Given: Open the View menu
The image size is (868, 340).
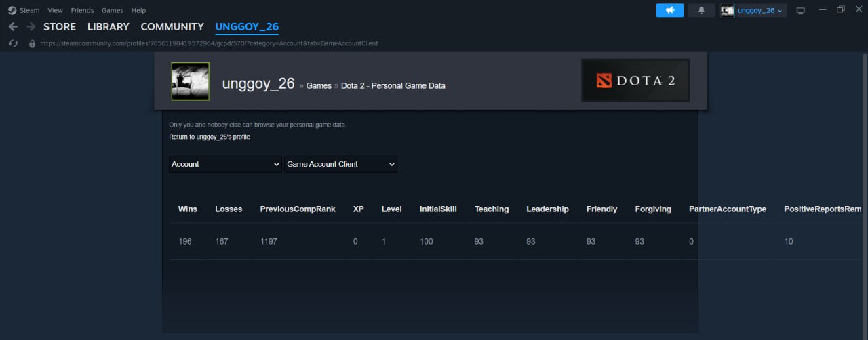Looking at the screenshot, I should pyautogui.click(x=55, y=10).
